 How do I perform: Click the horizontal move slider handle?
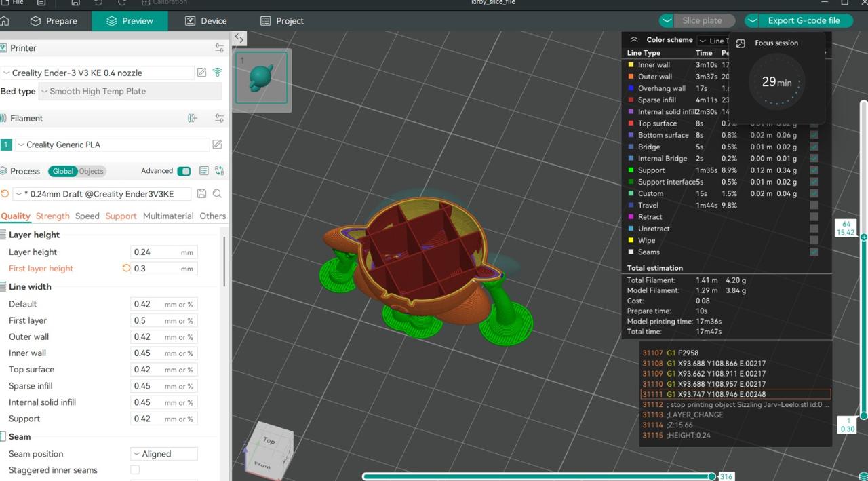711,476
